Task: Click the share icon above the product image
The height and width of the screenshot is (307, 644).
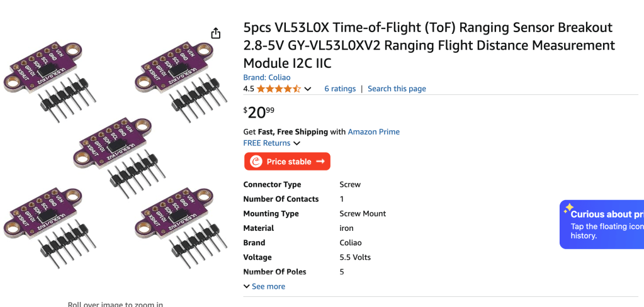Action: 216,33
